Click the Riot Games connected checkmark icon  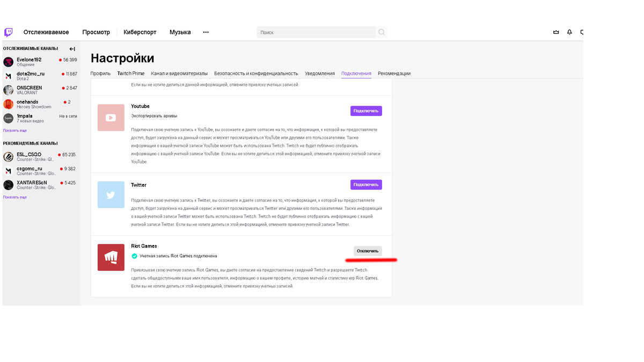click(134, 256)
